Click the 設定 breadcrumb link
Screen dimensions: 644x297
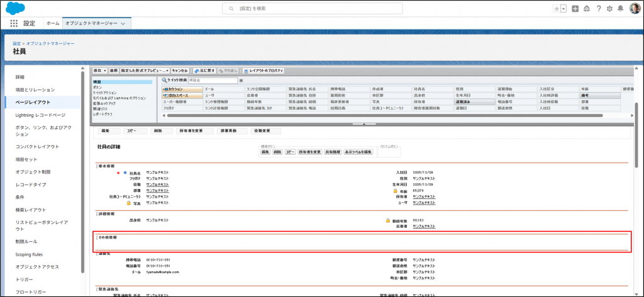(17, 43)
